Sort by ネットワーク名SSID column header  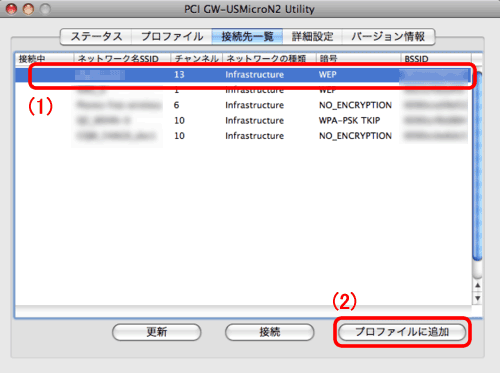click(x=122, y=59)
